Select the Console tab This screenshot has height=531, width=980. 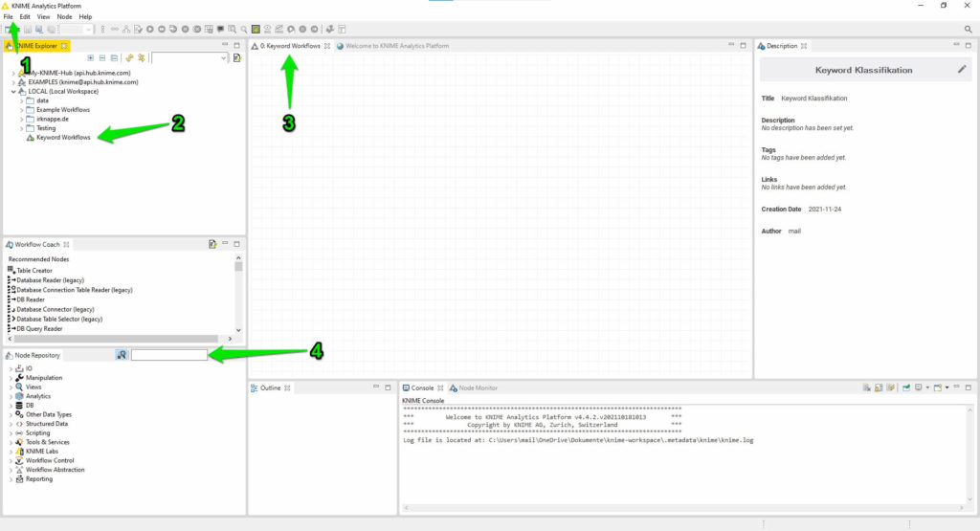point(422,387)
